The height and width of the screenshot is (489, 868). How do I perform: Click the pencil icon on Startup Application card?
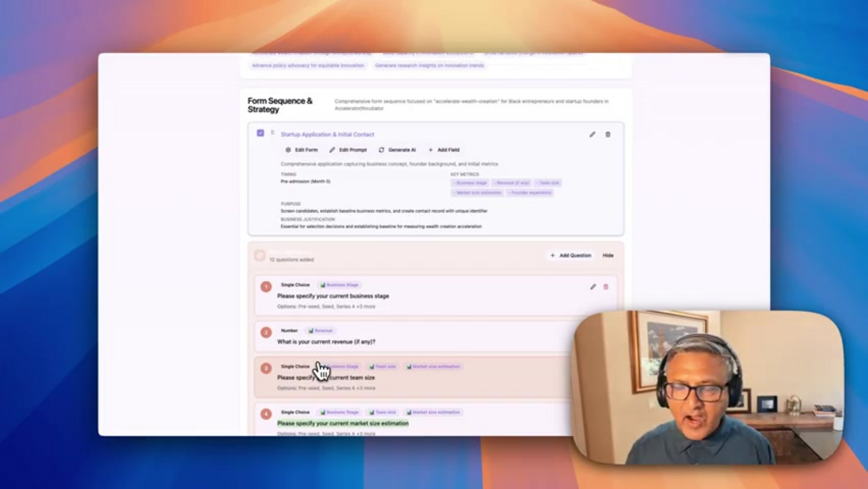point(592,134)
